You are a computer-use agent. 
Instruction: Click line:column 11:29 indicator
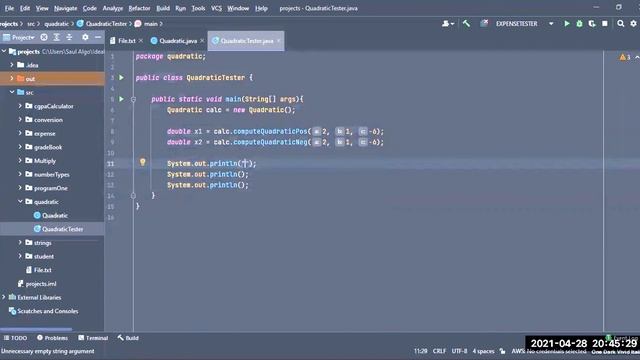[420, 351]
